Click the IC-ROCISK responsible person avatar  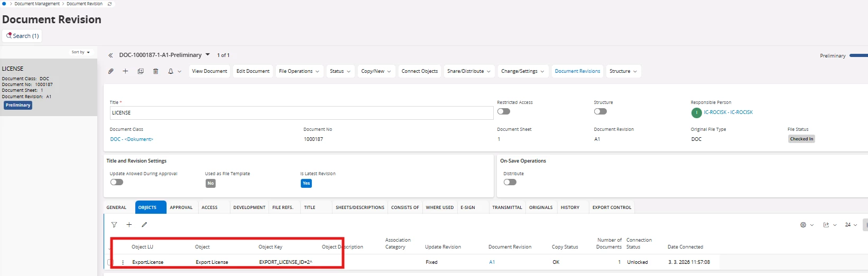[x=696, y=112]
